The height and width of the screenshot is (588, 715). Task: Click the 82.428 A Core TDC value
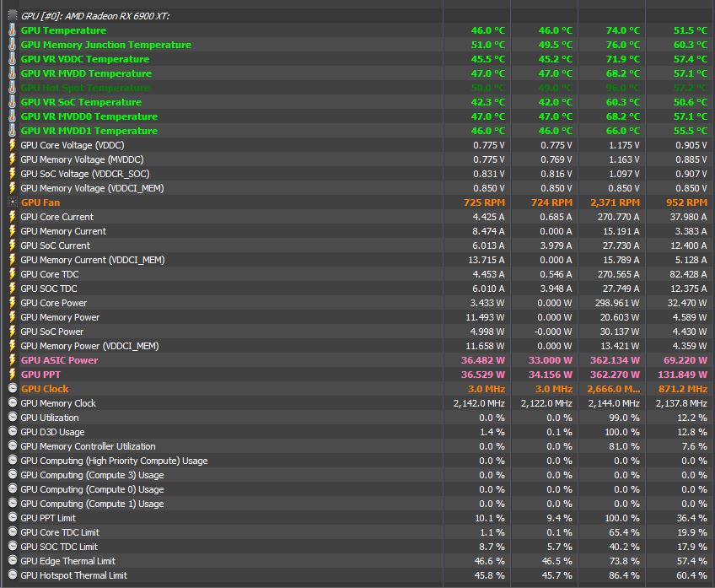tap(688, 275)
